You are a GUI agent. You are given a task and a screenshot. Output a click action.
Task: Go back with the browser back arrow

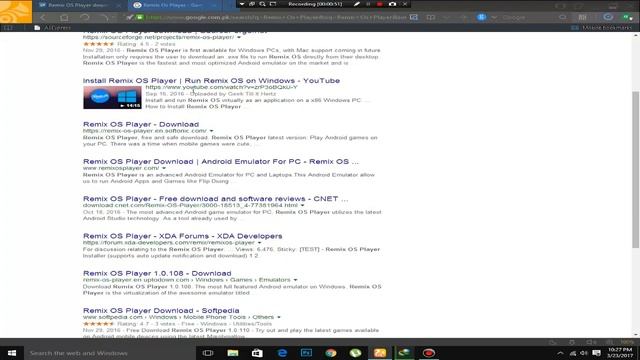(x=43, y=18)
